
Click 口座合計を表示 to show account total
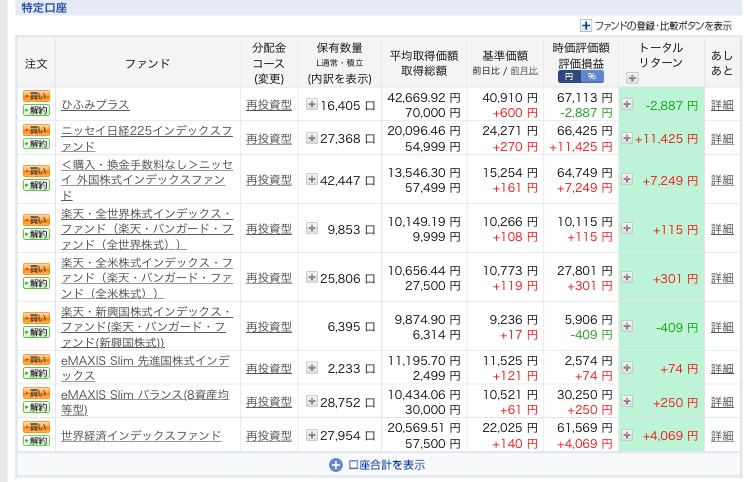pyautogui.click(x=377, y=465)
